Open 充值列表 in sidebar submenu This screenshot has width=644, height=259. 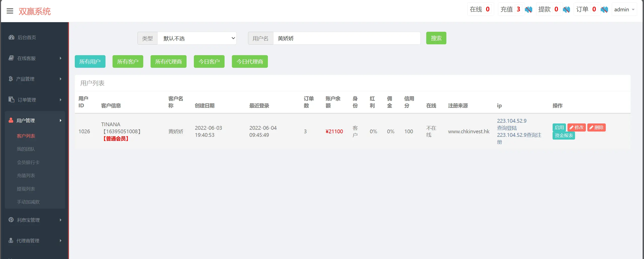point(26,176)
